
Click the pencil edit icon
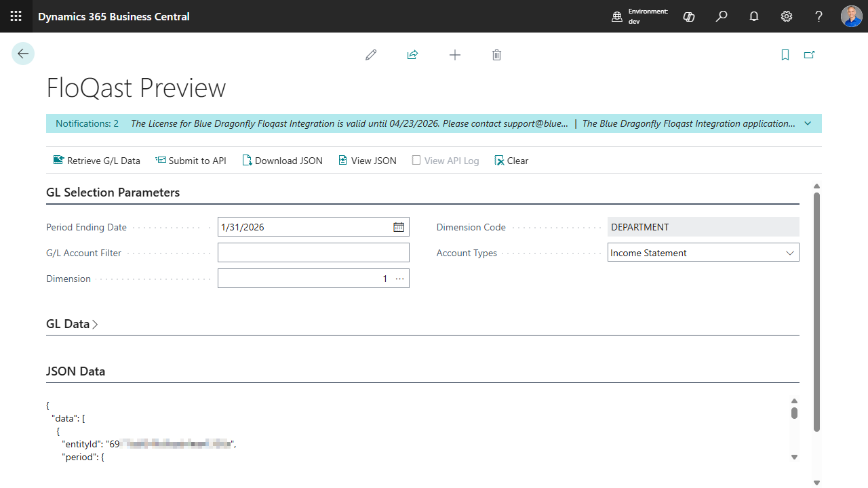click(x=371, y=55)
